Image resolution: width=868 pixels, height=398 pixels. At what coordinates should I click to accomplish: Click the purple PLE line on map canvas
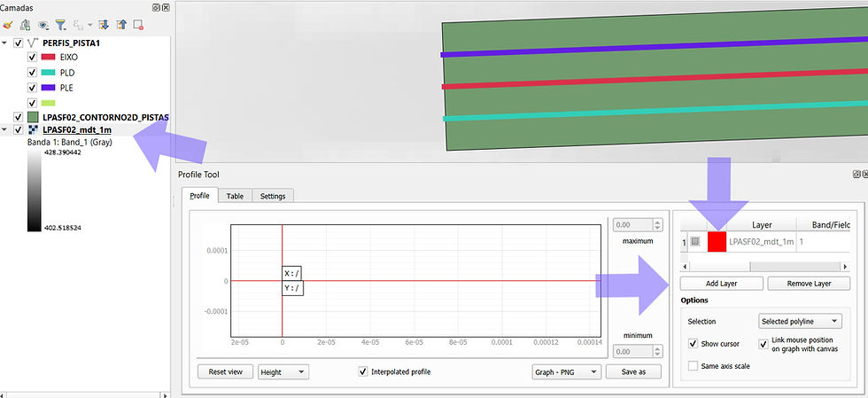pos(655,48)
